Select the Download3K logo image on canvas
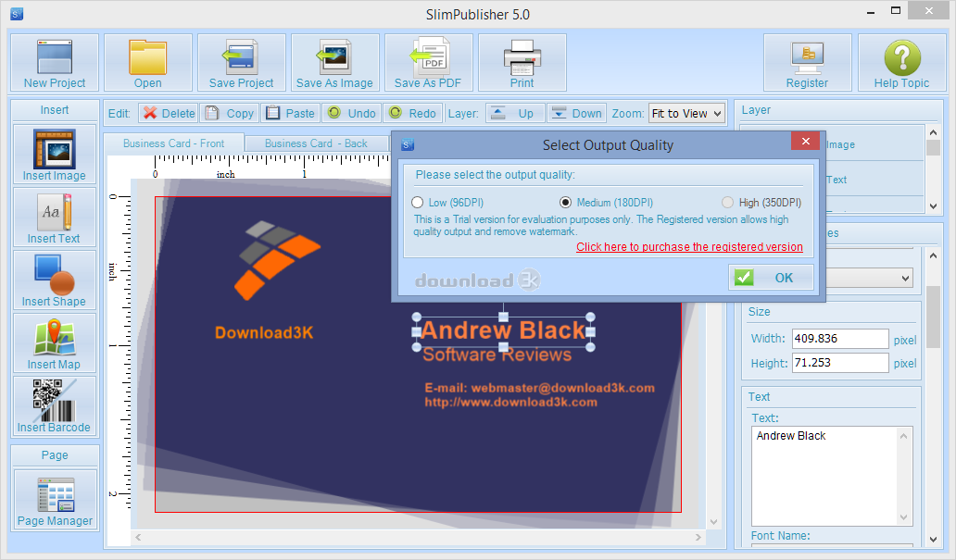 [x=277, y=260]
